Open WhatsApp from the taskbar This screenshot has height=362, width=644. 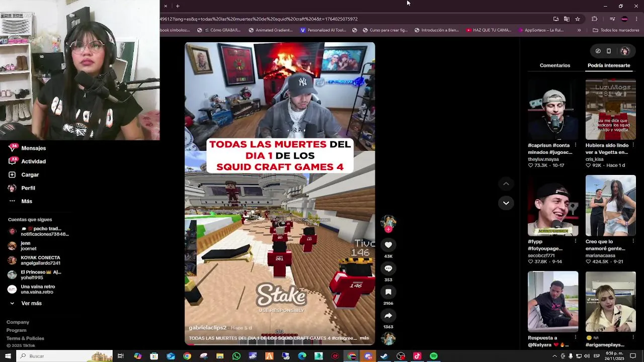pyautogui.click(x=236, y=356)
